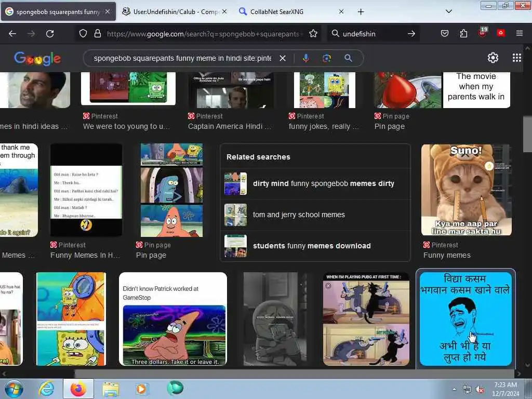
Task: Search by image with Google Lens
Action: tap(326, 58)
